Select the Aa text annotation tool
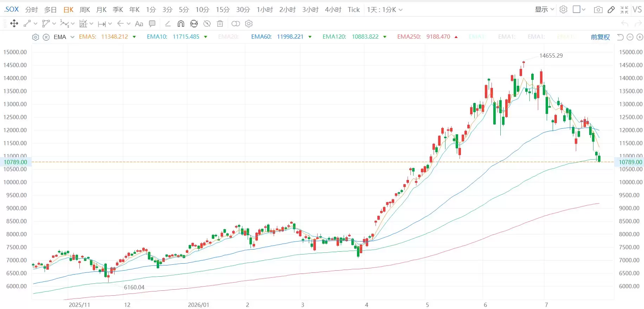644x309 pixels. (x=139, y=24)
